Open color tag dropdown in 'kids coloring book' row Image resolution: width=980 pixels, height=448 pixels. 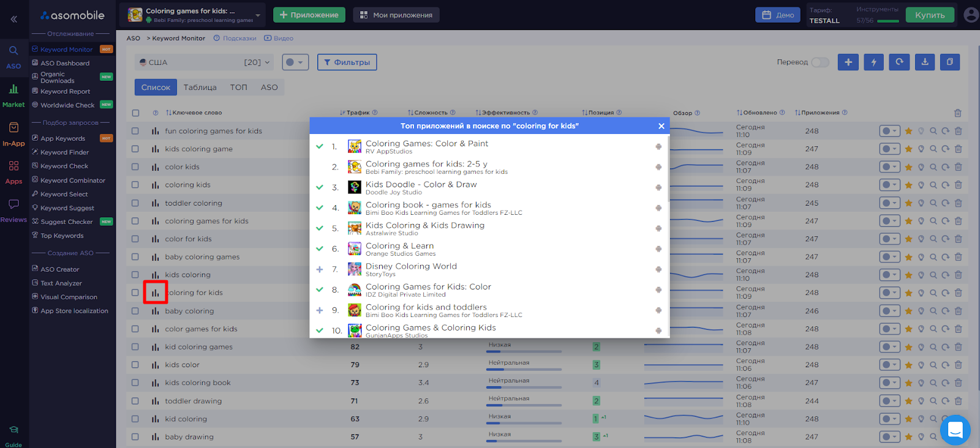coord(889,383)
